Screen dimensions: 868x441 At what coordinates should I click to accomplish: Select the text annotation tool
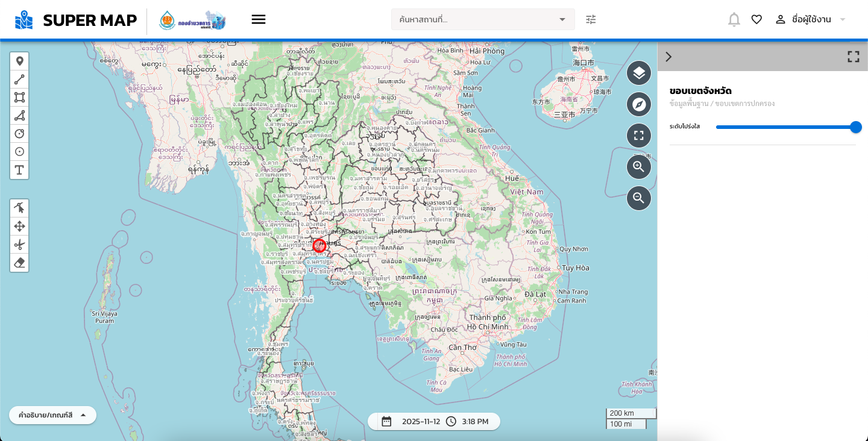click(19, 170)
